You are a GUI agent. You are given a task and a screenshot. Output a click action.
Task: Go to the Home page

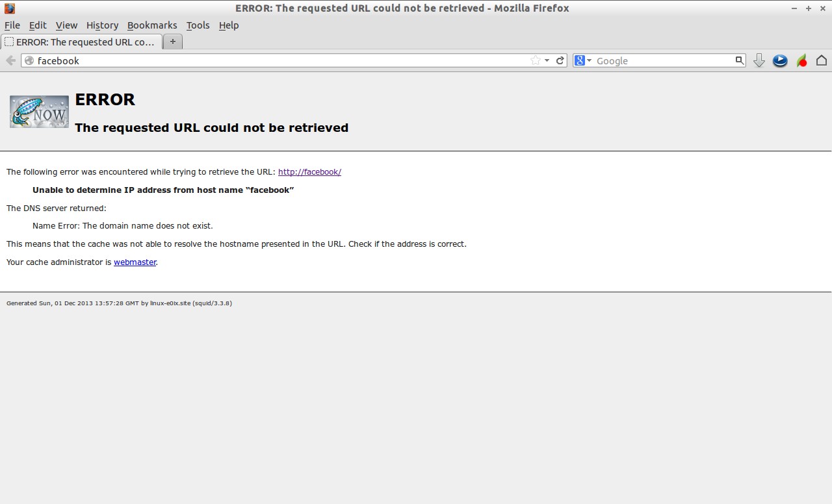pos(822,60)
